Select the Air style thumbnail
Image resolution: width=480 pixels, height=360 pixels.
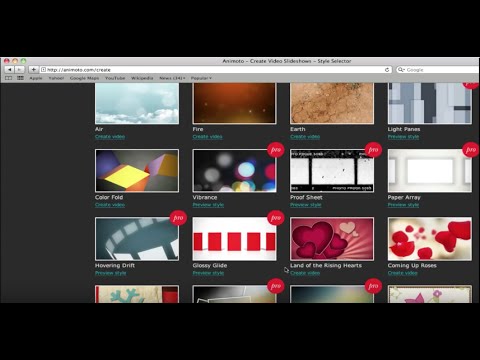[x=137, y=103]
